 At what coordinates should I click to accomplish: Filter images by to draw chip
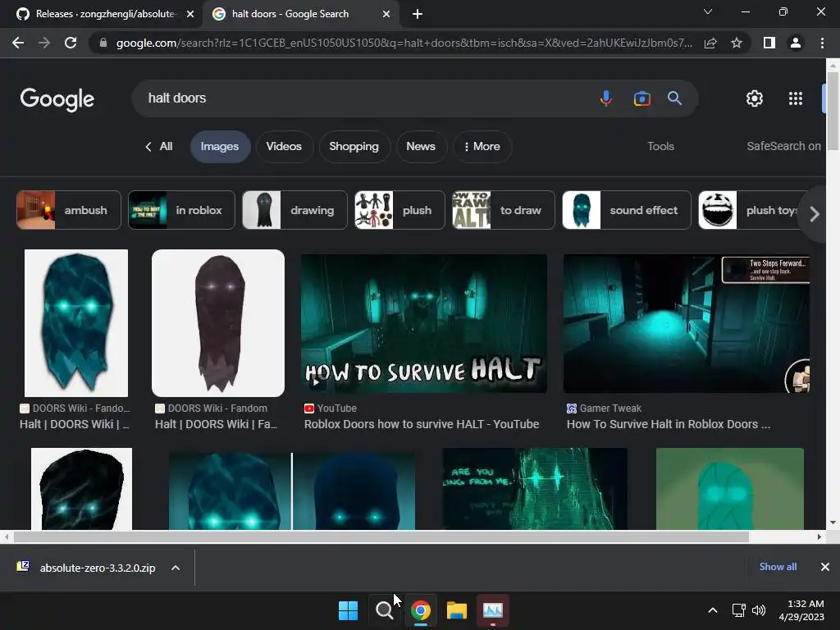click(504, 210)
